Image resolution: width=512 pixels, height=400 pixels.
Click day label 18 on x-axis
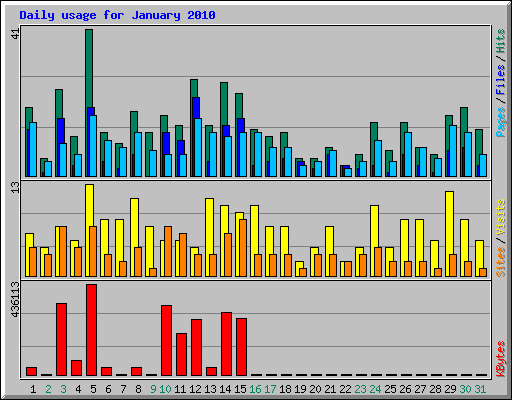(285, 389)
